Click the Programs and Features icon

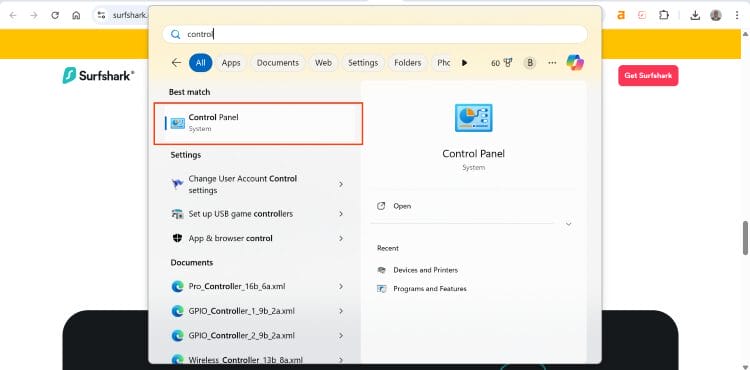(x=382, y=289)
